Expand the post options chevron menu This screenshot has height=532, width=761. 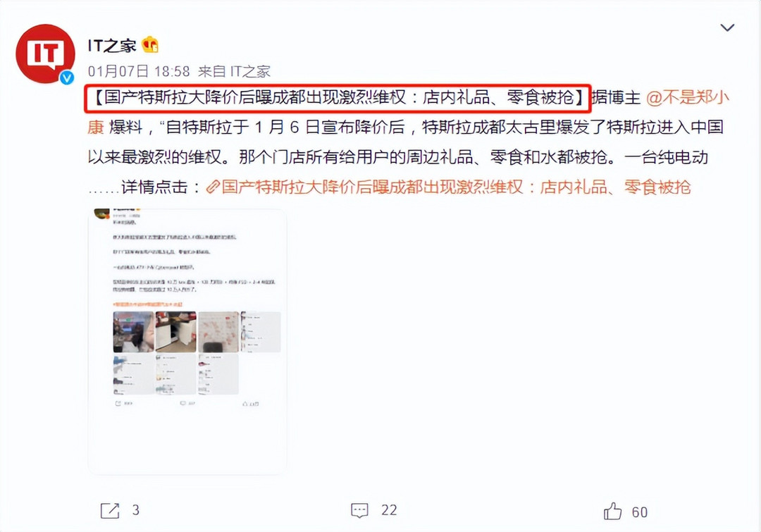pyautogui.click(x=727, y=27)
